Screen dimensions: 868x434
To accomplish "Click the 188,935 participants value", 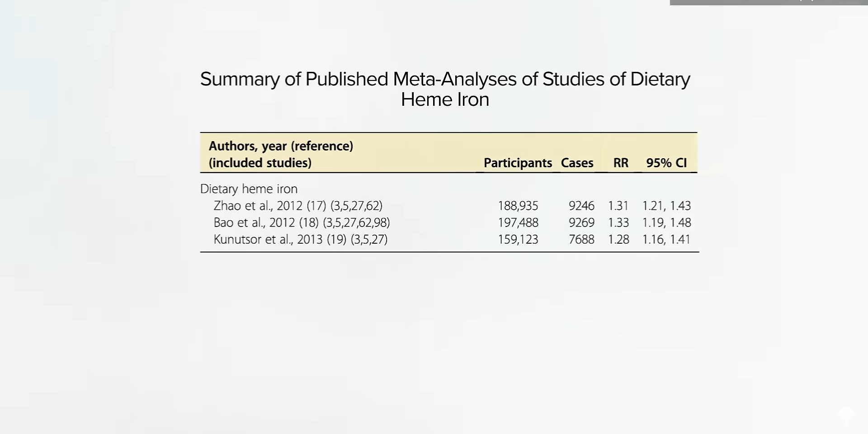I will 518,206.
